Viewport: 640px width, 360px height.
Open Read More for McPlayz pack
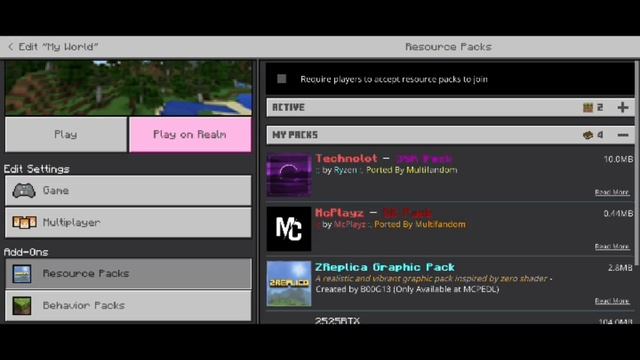click(x=612, y=247)
